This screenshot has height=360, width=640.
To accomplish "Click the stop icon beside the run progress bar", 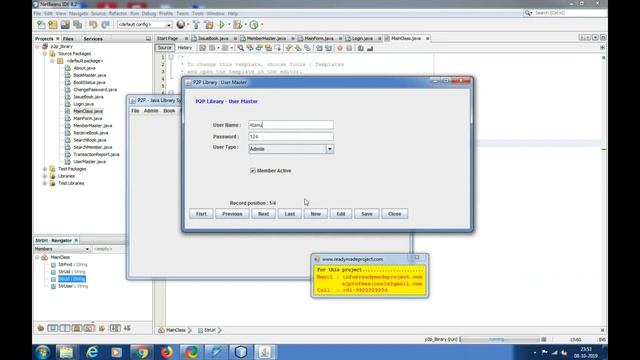I will [x=544, y=340].
